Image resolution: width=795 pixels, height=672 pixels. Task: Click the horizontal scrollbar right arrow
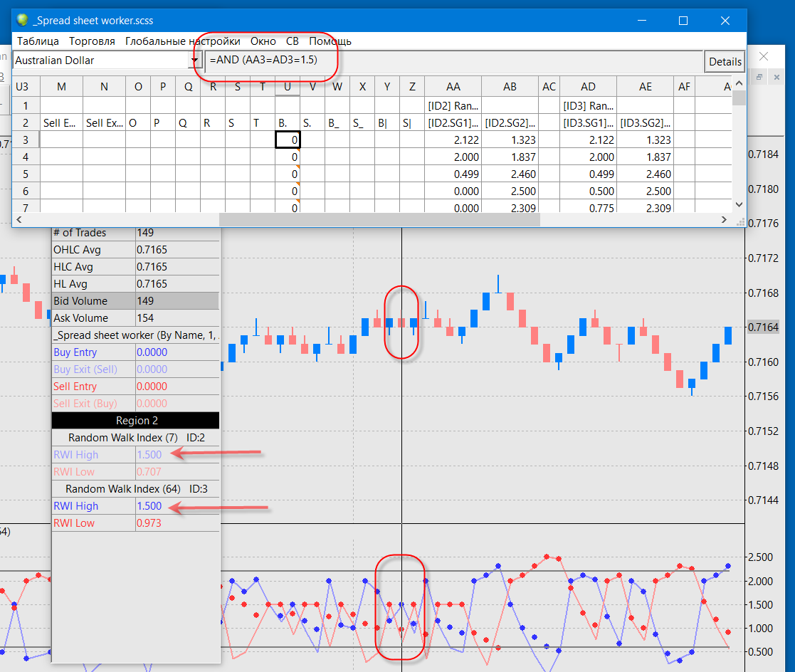[724, 219]
